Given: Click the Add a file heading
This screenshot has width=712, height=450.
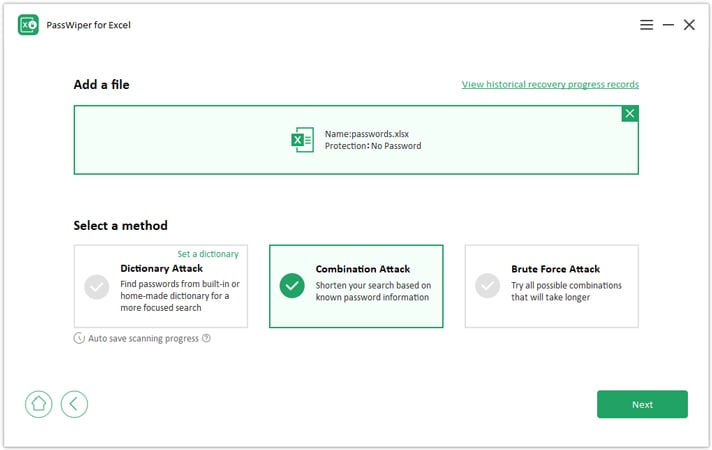Looking at the screenshot, I should pos(102,84).
